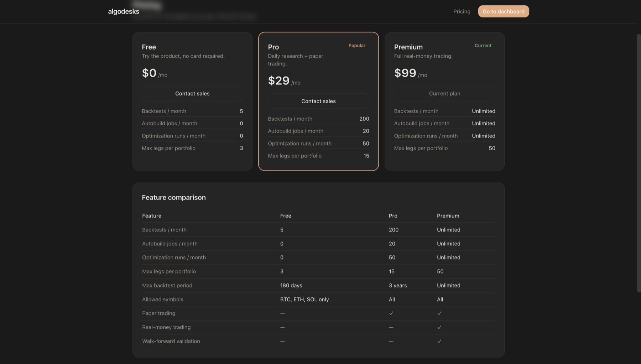The image size is (641, 364).
Task: Click Optimization runs value 50 in Pro card
Action: coord(366,144)
